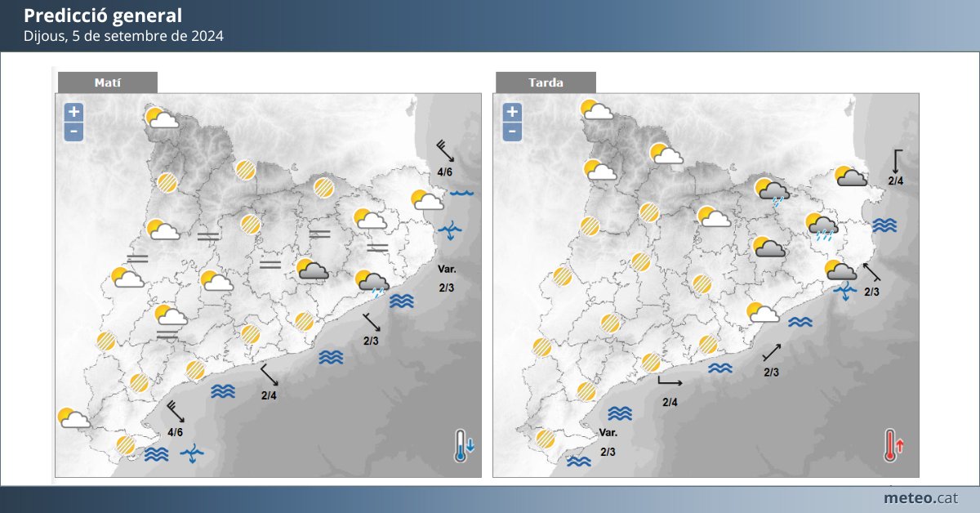Click the dark grey cloud icon on the Matí map
This screenshot has width=980, height=513.
(x=312, y=270)
